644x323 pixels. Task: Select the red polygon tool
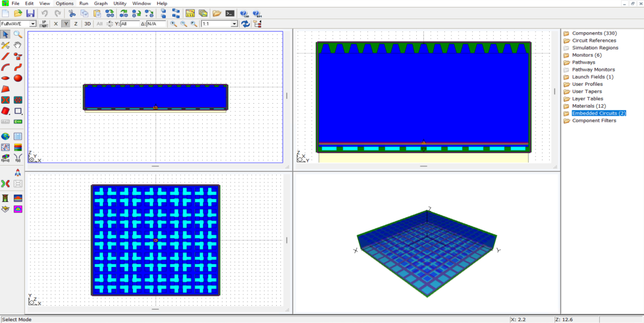click(6, 89)
